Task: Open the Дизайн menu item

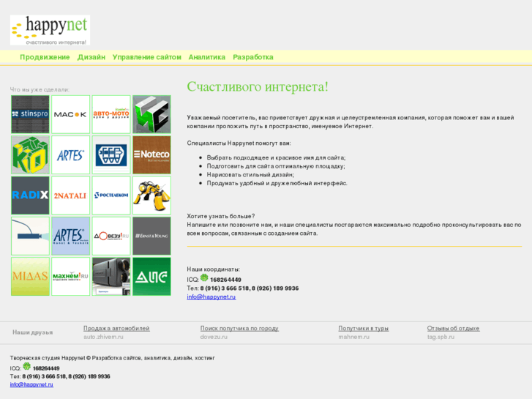Action: tap(91, 57)
